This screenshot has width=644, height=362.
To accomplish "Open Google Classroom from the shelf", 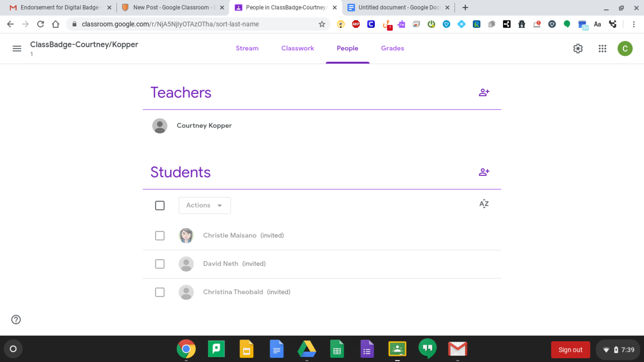I will point(397,349).
